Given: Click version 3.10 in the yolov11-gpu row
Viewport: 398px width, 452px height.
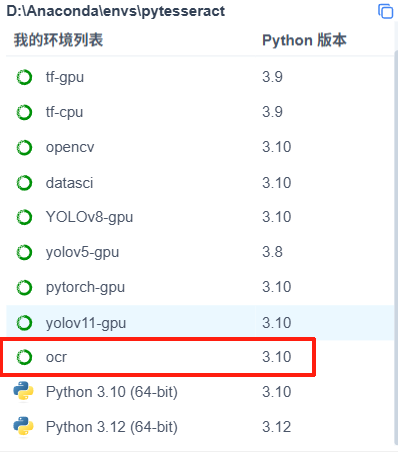Looking at the screenshot, I should coord(277,323).
